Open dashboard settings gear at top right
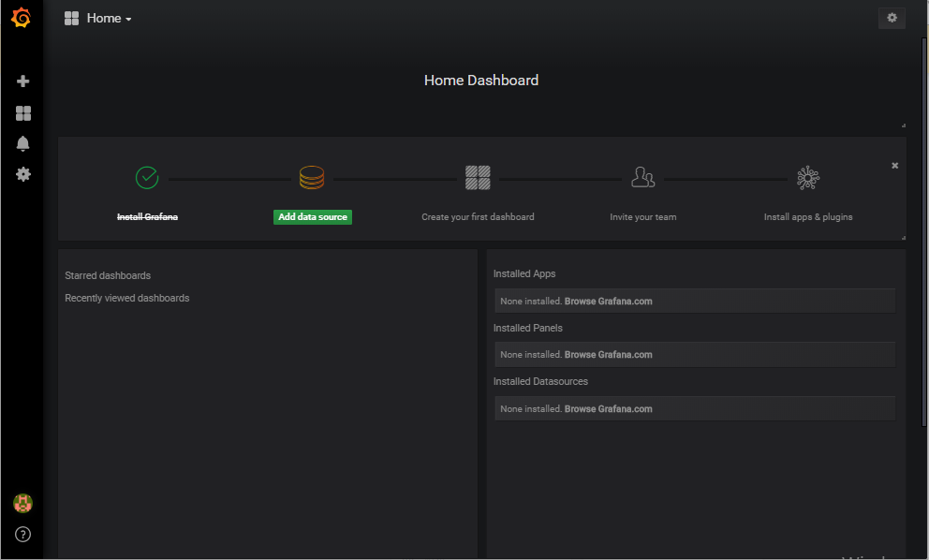 892,18
